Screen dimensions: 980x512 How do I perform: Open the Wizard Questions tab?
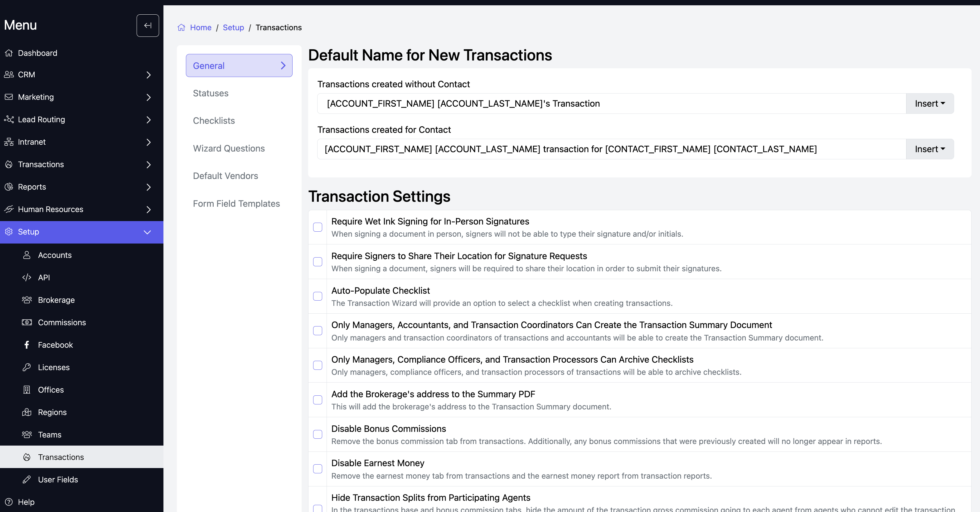point(229,148)
